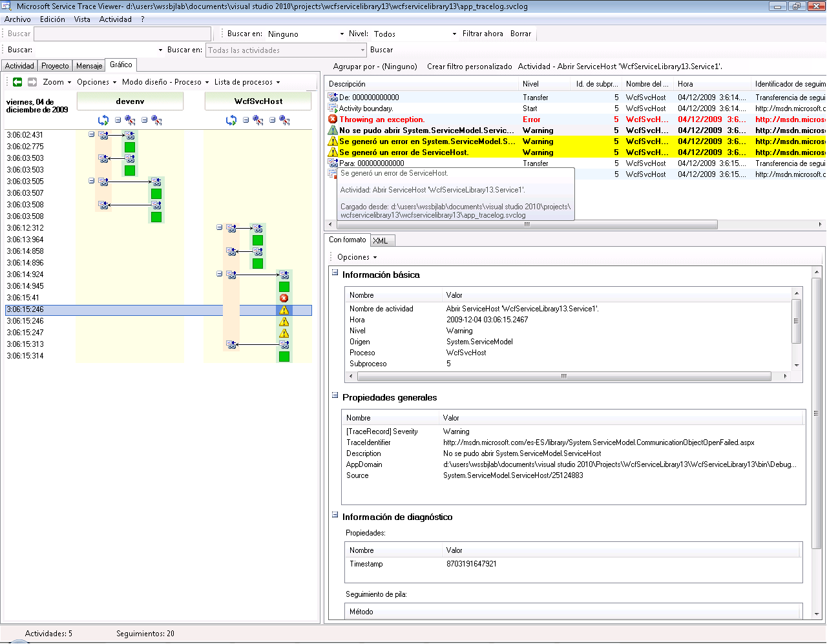827x644 pixels.
Task: Click the refresh arrows icon under WcfSvcHost
Action: 231,120
